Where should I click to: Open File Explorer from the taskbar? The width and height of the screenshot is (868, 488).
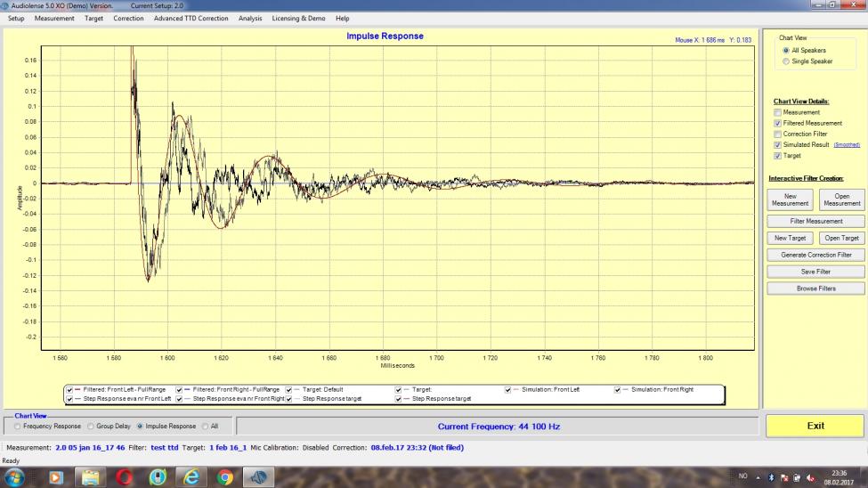point(89,476)
